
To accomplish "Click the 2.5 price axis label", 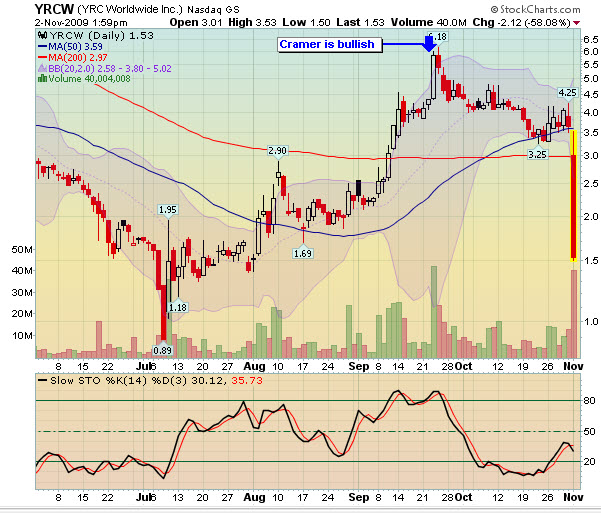I will [x=591, y=184].
